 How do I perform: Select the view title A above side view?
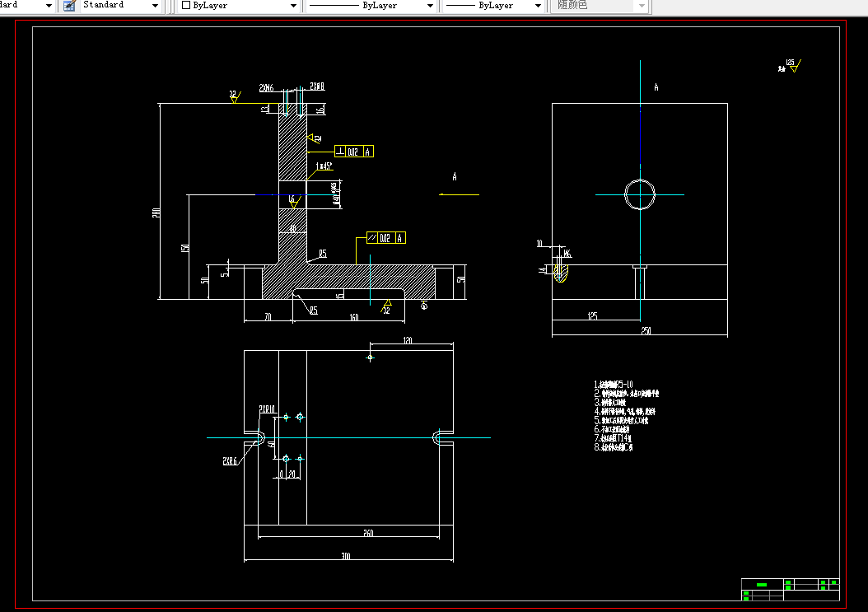point(656,87)
